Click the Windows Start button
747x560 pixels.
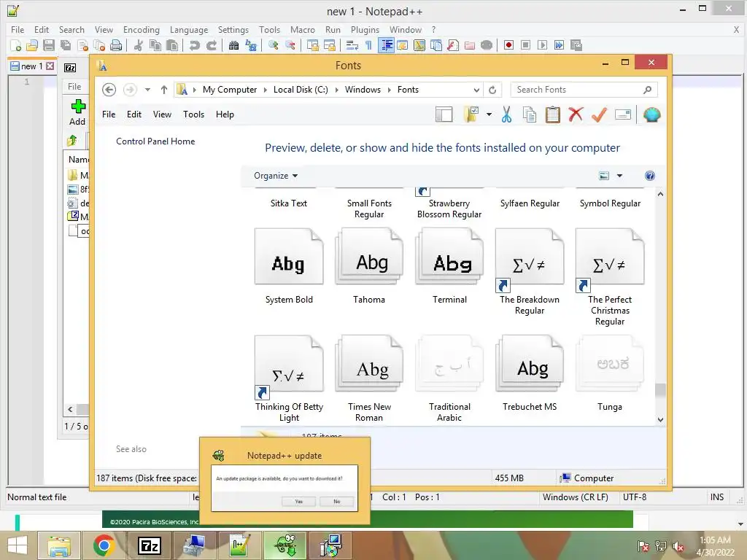(x=18, y=545)
